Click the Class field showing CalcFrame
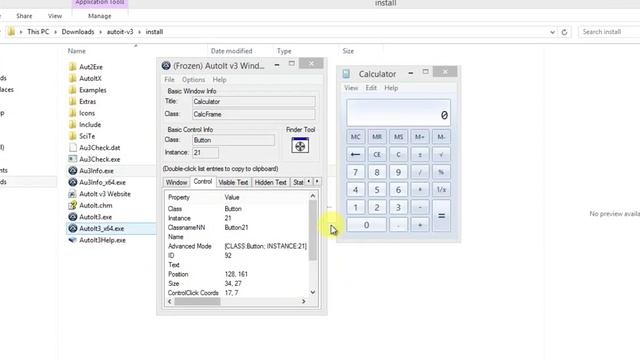Image resolution: width=640 pixels, height=360 pixels. coord(253,114)
